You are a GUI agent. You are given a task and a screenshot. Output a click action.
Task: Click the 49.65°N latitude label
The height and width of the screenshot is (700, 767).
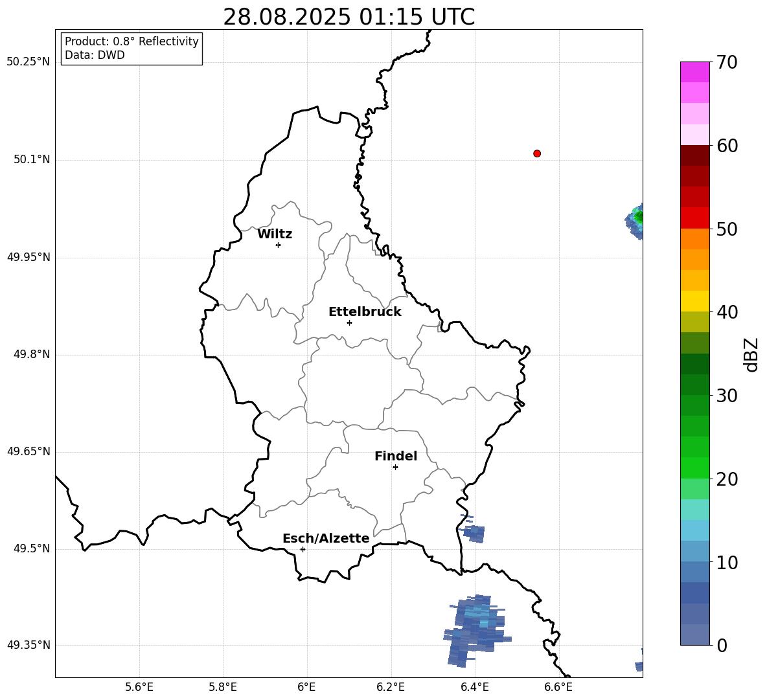click(x=29, y=451)
